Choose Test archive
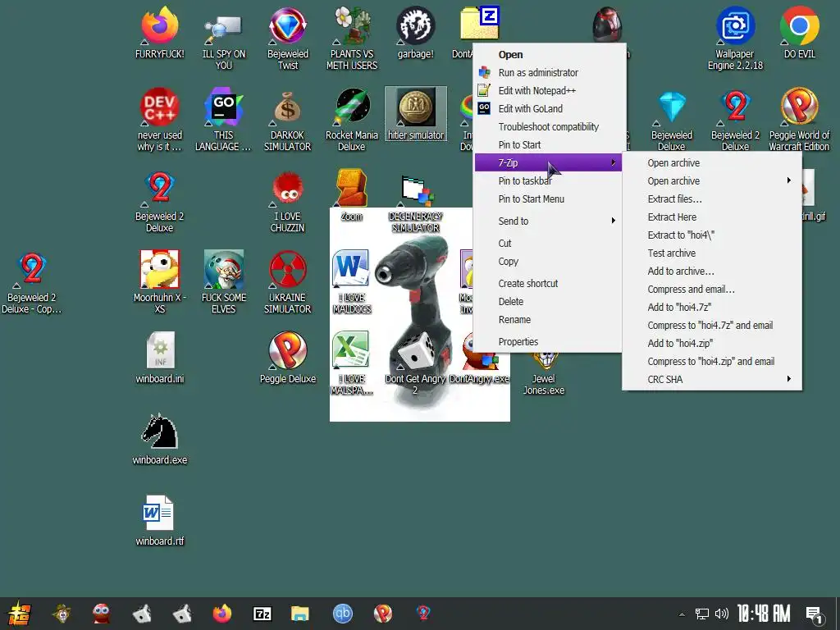The height and width of the screenshot is (630, 840). click(712, 253)
